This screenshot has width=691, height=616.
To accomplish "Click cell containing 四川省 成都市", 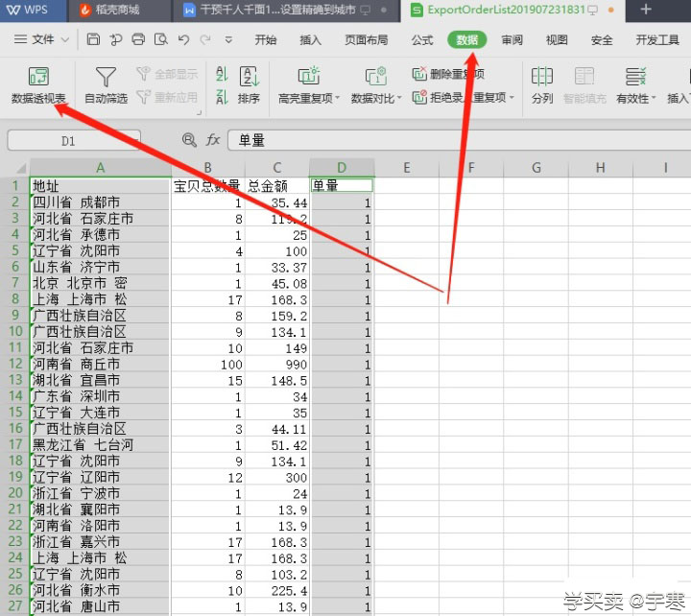I will coord(100,202).
